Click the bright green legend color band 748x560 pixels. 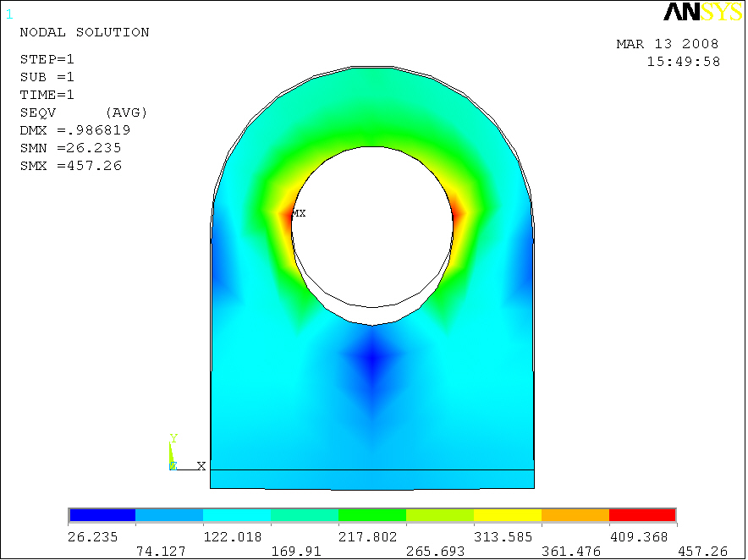click(x=371, y=515)
